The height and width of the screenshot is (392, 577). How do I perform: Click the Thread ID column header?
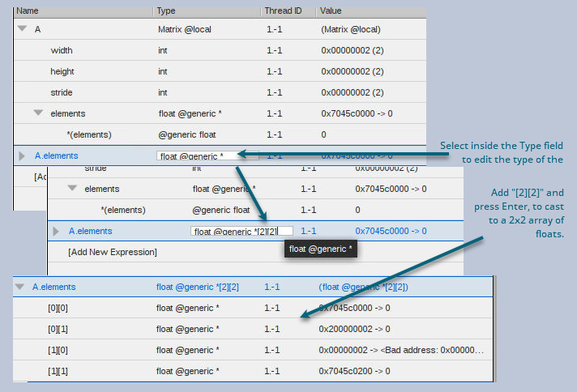(x=283, y=11)
